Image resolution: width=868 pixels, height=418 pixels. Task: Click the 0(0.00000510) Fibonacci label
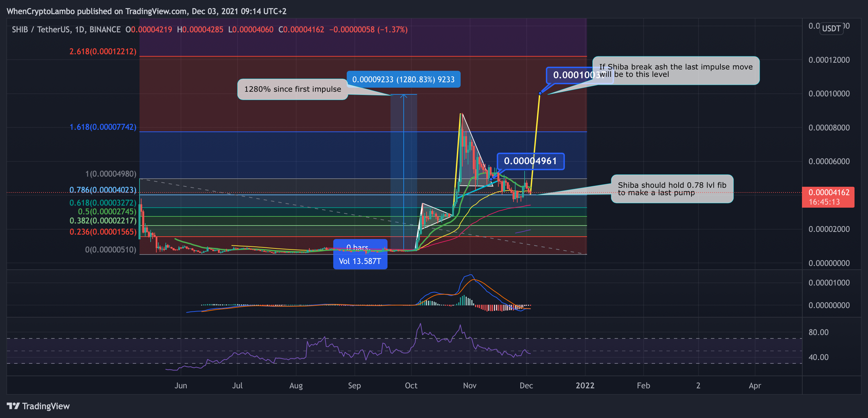tap(111, 250)
